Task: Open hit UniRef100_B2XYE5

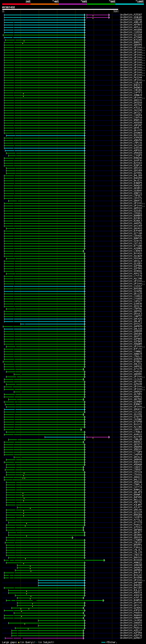Action: (131, 437)
